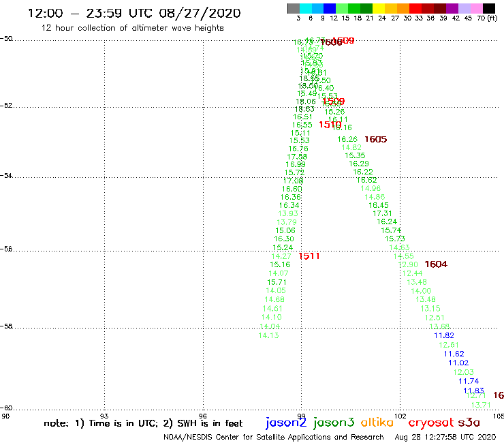Click the wave height value 16.30
The width and height of the screenshot is (504, 443).
(x=284, y=239)
